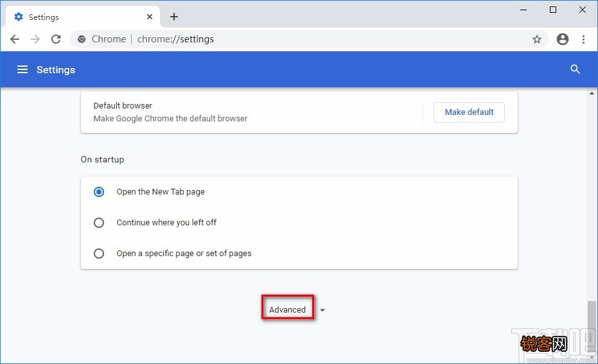Click the Make default button
The image size is (598, 364).
pos(469,112)
